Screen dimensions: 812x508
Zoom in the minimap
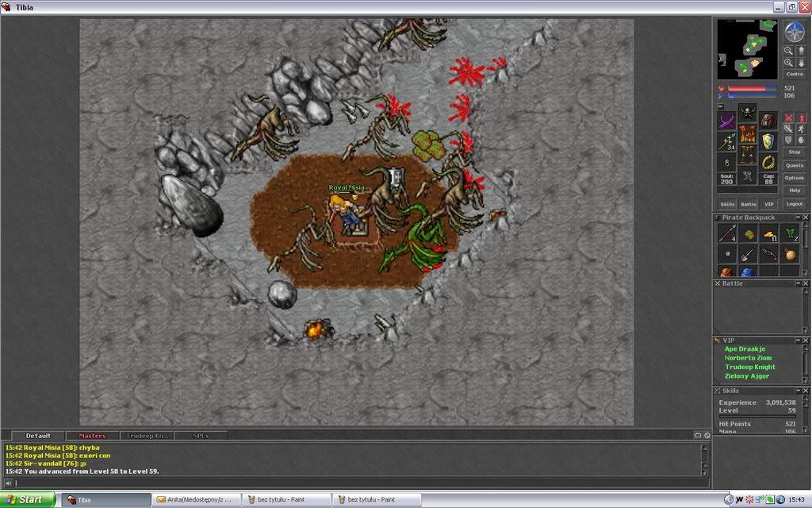789,63
